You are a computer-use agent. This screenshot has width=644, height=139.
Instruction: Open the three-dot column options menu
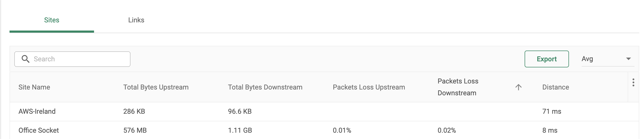click(x=633, y=82)
